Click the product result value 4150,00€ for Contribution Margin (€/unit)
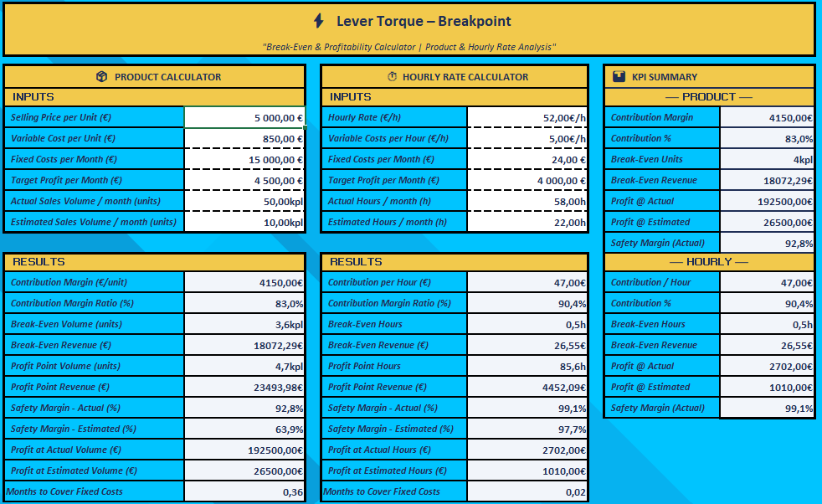The width and height of the screenshot is (822, 504). [x=244, y=282]
